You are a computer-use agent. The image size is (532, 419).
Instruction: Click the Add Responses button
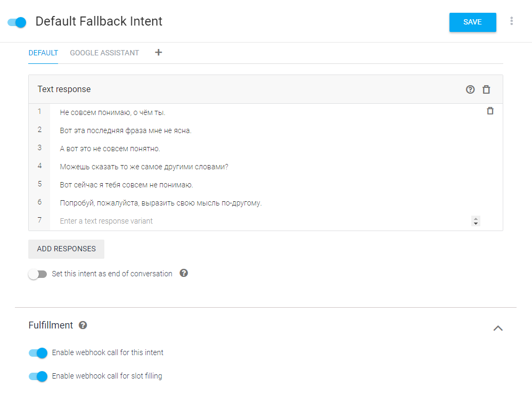tap(66, 249)
